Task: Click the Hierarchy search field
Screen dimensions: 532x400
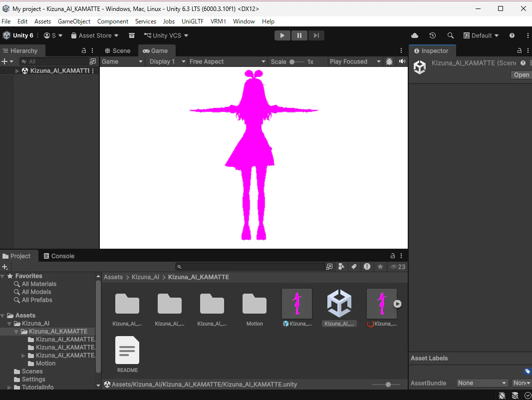Action: 54,61
